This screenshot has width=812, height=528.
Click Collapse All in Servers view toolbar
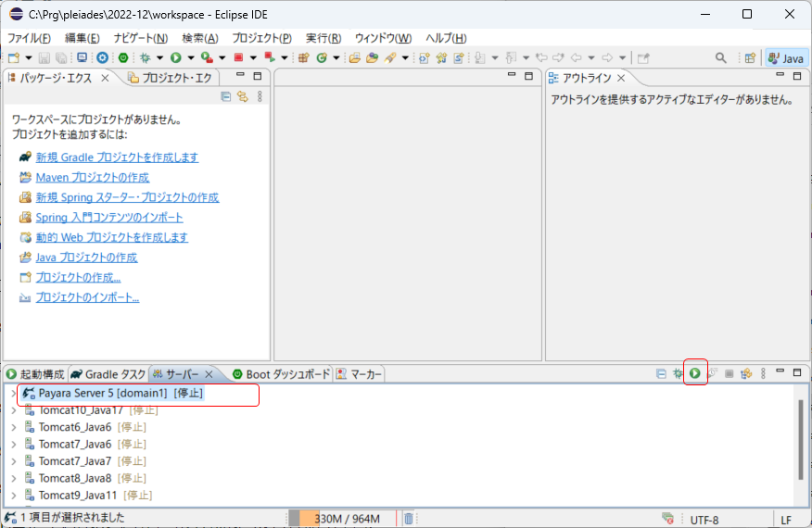[x=661, y=373]
